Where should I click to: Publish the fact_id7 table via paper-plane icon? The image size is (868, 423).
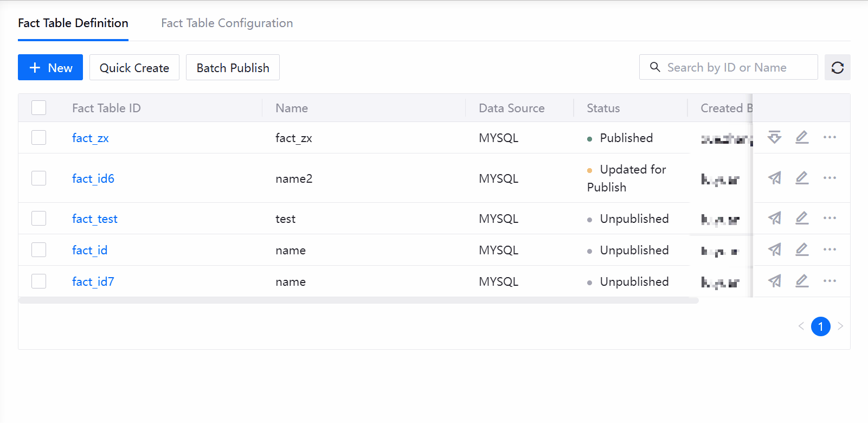[774, 281]
